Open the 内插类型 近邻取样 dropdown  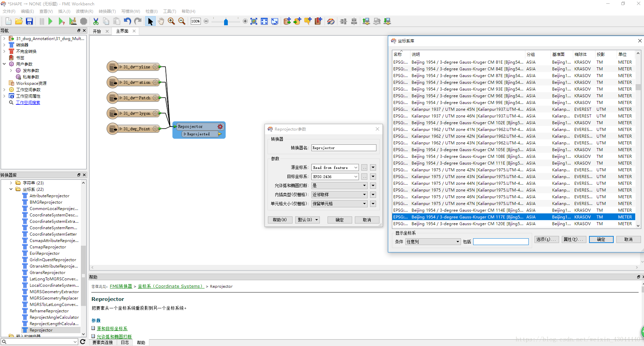339,195
